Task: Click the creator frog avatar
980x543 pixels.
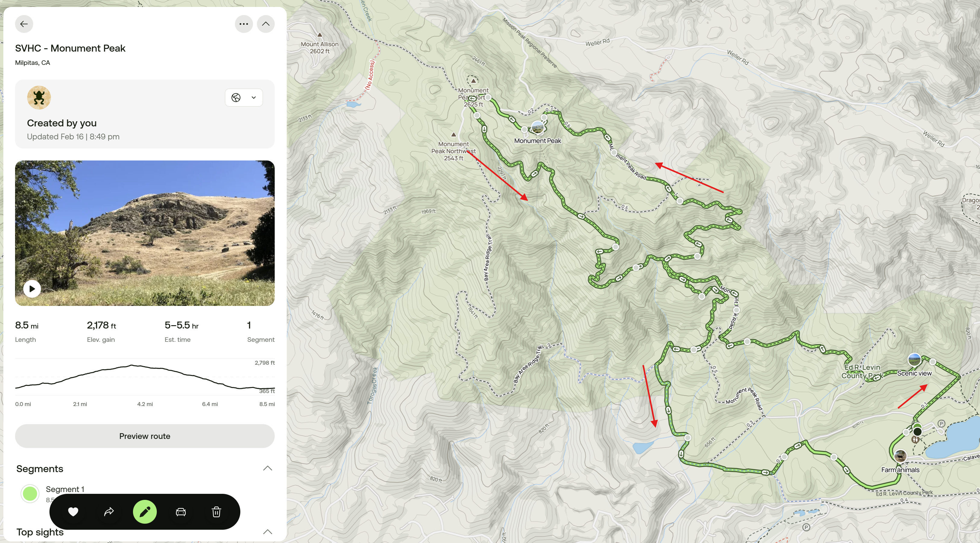Action: [x=39, y=98]
